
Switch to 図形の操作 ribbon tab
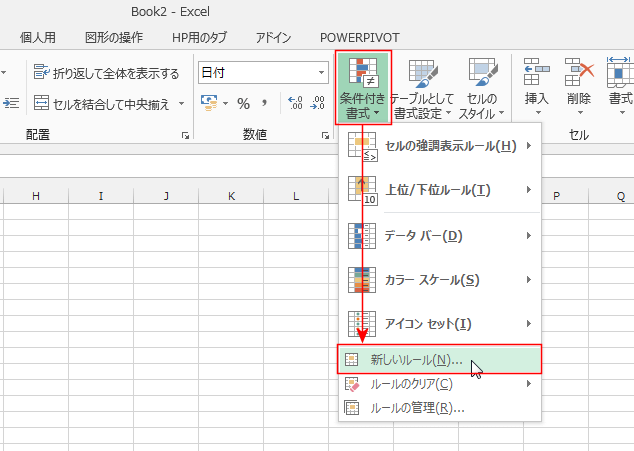[114, 38]
